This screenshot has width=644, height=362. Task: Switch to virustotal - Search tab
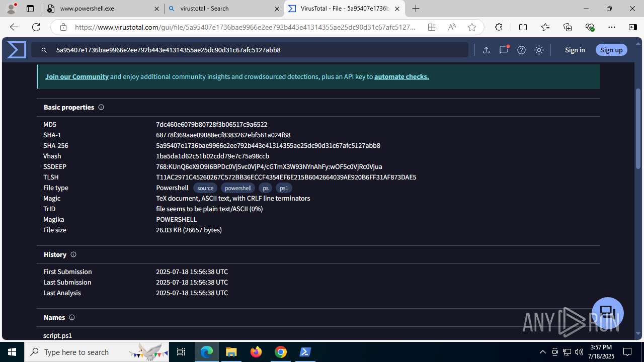point(224,9)
